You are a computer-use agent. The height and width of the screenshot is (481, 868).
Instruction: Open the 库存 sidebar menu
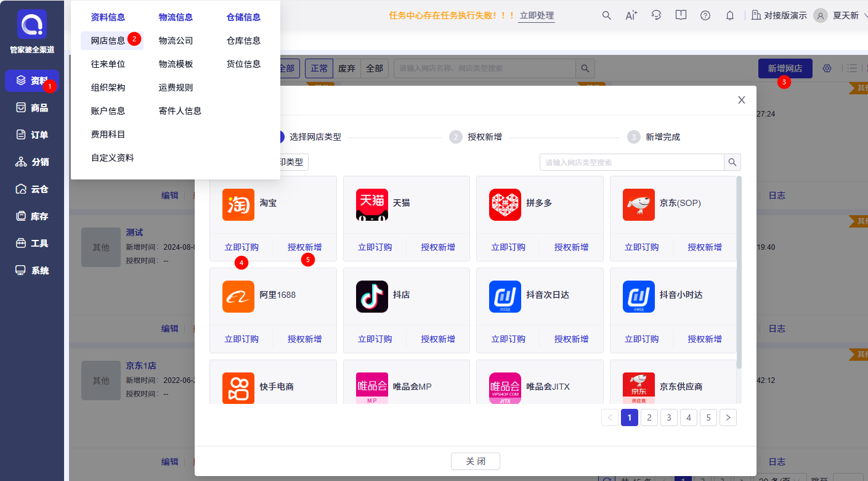click(32, 216)
